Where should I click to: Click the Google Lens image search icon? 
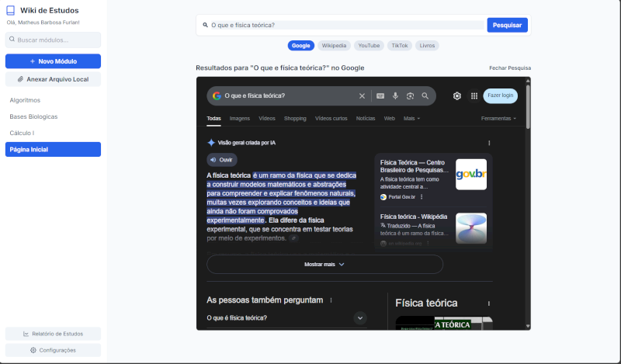click(x=410, y=96)
